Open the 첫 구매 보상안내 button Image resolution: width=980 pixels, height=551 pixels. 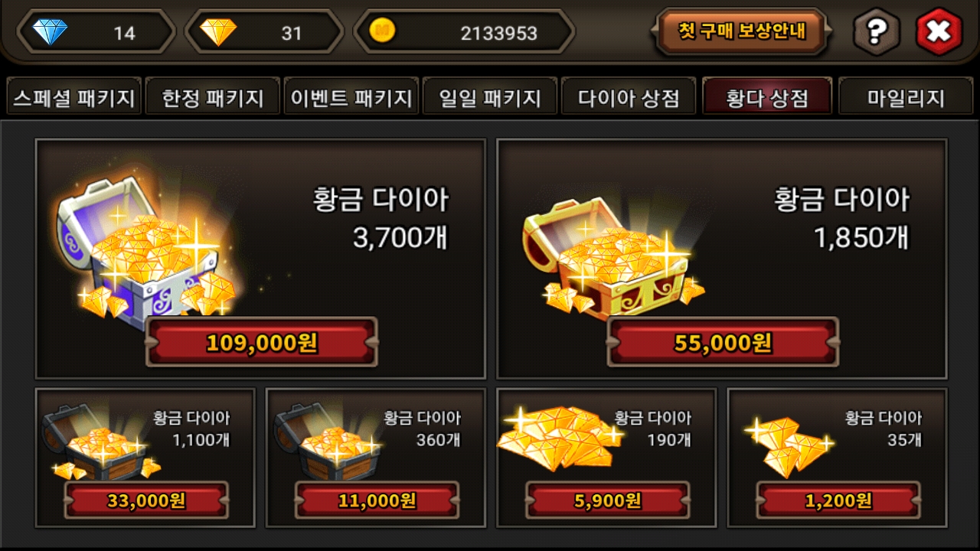[739, 31]
